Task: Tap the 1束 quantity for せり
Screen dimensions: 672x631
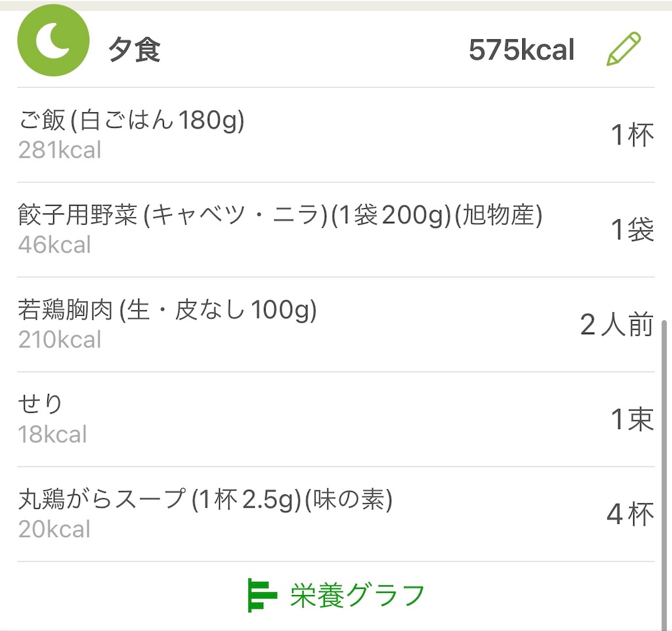Action: 632,420
